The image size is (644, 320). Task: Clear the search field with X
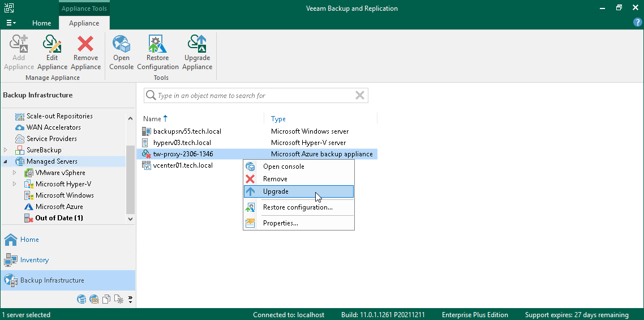click(x=360, y=95)
